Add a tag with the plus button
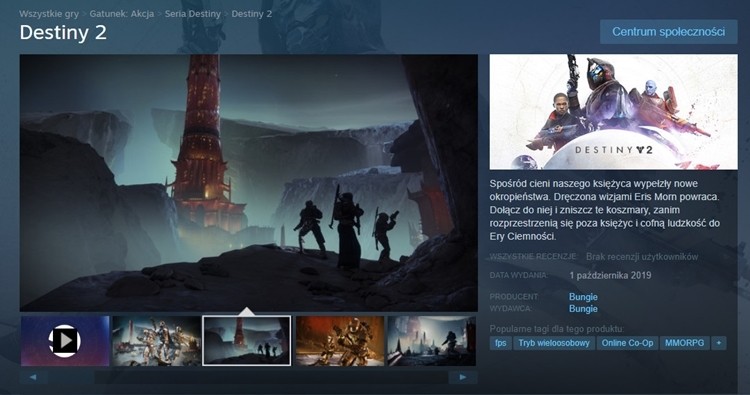The image size is (750, 395). (x=718, y=343)
